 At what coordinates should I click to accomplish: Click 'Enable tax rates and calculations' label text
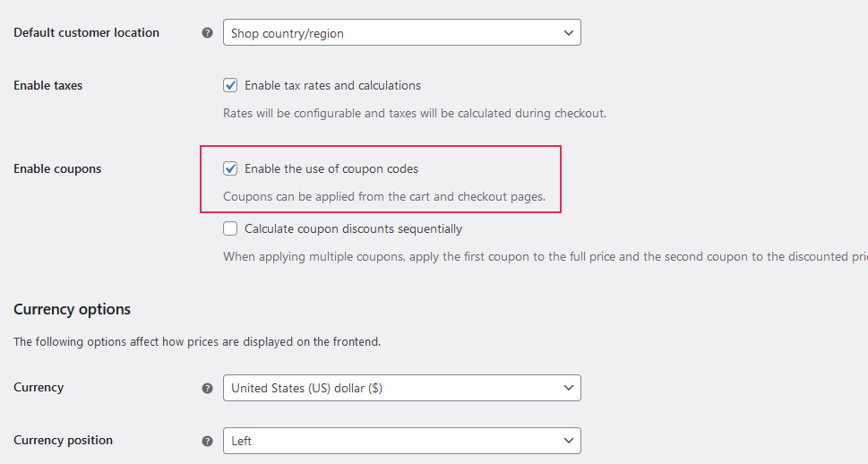(332, 86)
